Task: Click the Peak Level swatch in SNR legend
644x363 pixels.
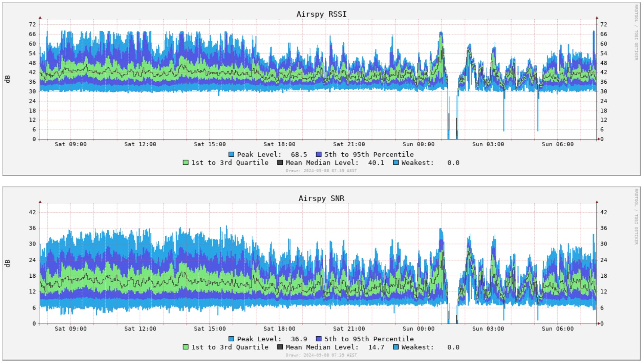Action: click(x=231, y=339)
